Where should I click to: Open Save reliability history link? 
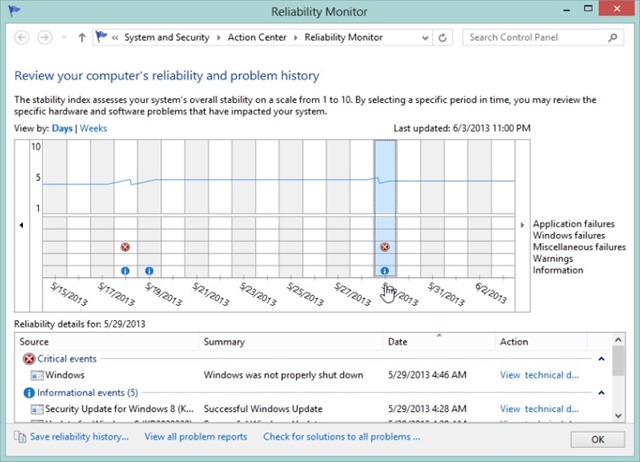tap(79, 437)
